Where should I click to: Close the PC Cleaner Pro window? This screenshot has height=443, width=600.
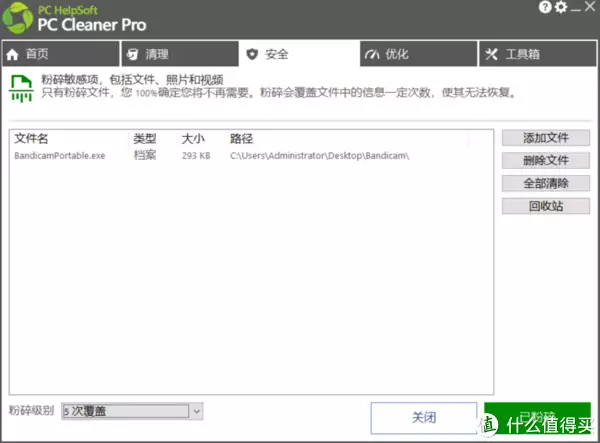tap(590, 7)
